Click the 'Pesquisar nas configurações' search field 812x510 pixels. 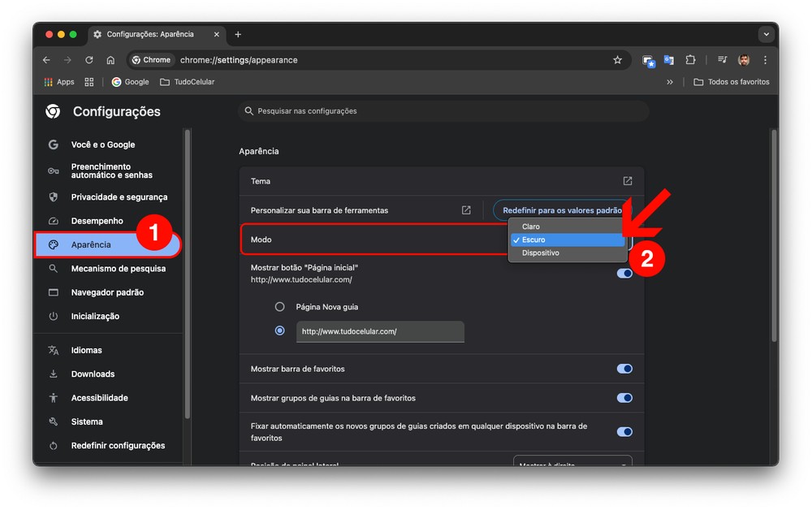tap(443, 111)
